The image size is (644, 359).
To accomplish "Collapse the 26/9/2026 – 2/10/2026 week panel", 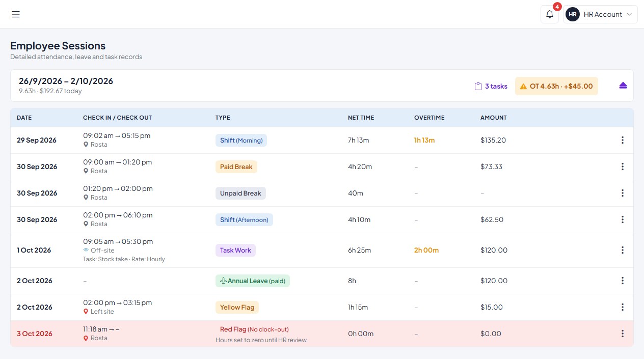I will pos(623,86).
